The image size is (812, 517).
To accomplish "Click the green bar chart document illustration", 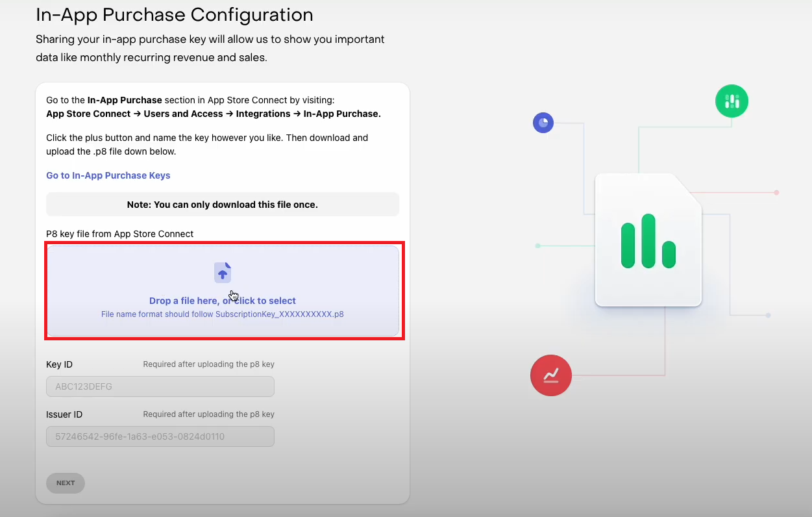I will tap(648, 240).
